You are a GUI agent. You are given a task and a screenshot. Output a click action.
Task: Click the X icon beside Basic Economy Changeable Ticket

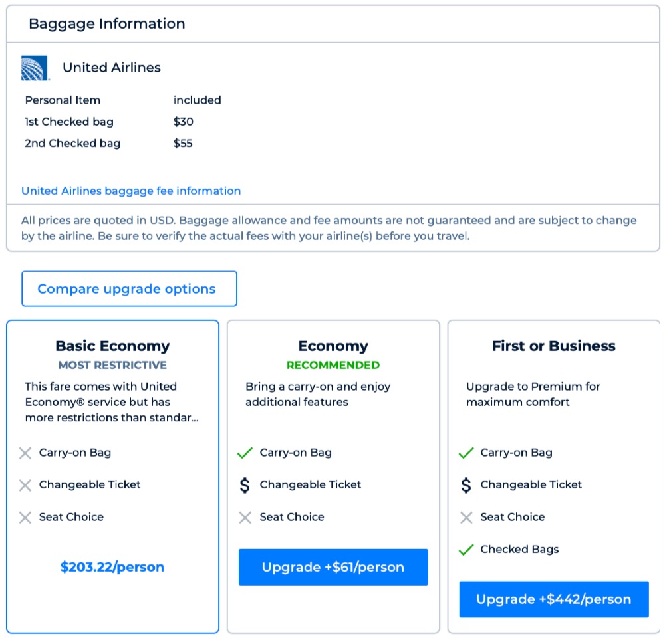click(25, 485)
